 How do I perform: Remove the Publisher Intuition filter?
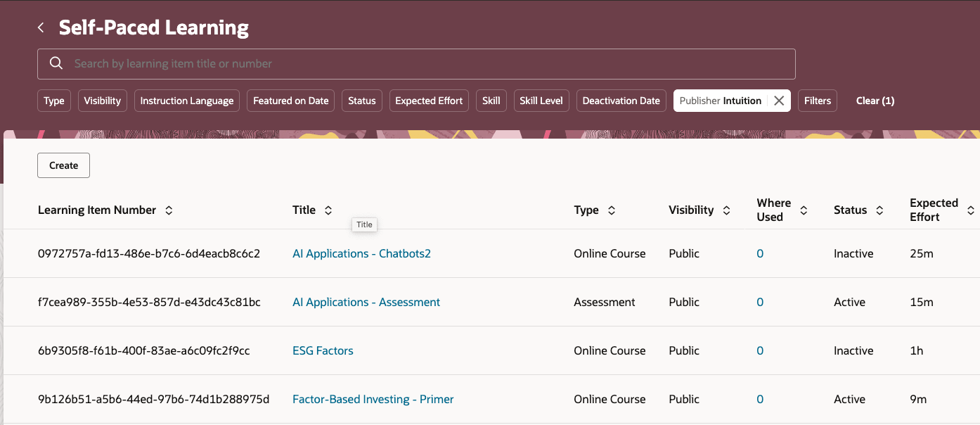point(778,100)
